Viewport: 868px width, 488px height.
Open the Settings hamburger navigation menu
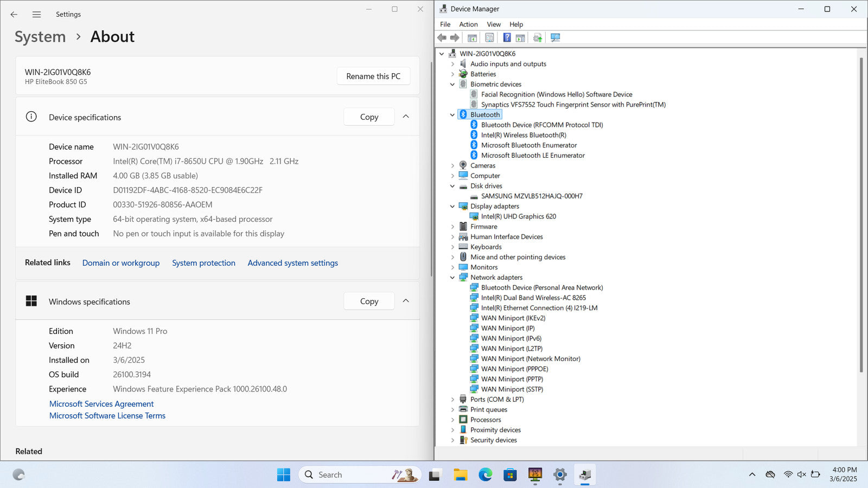pos(36,15)
